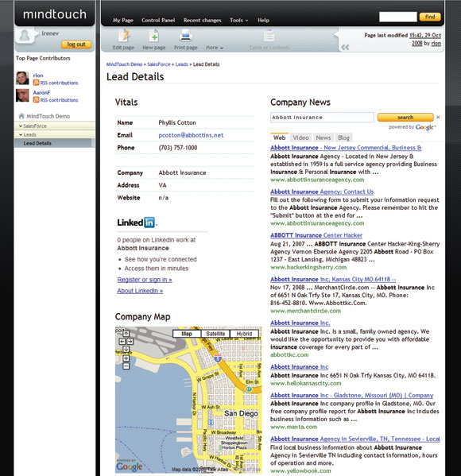Open Recent changes in top menu
This screenshot has width=461, height=476.
click(202, 21)
